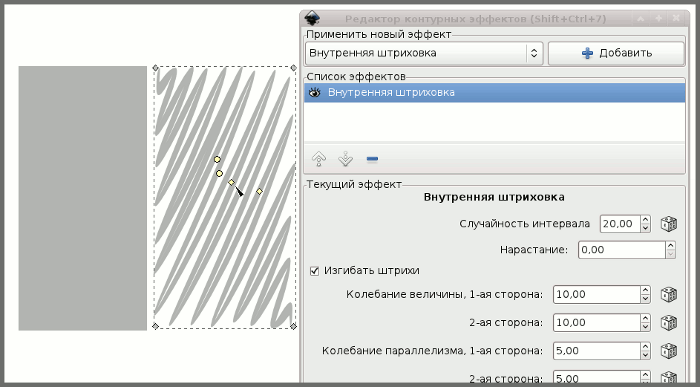This screenshot has height=387, width=700.
Task: Increase «Случайность интервала» with up stepper
Action: click(645, 220)
